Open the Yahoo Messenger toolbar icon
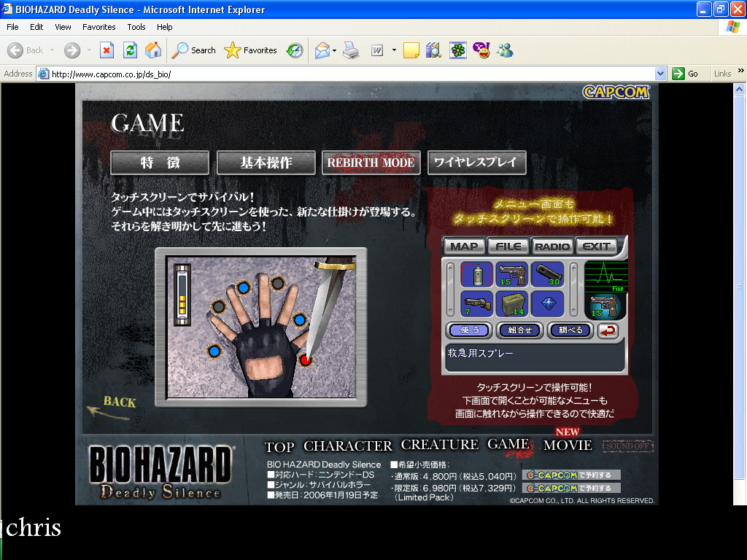 [x=481, y=50]
